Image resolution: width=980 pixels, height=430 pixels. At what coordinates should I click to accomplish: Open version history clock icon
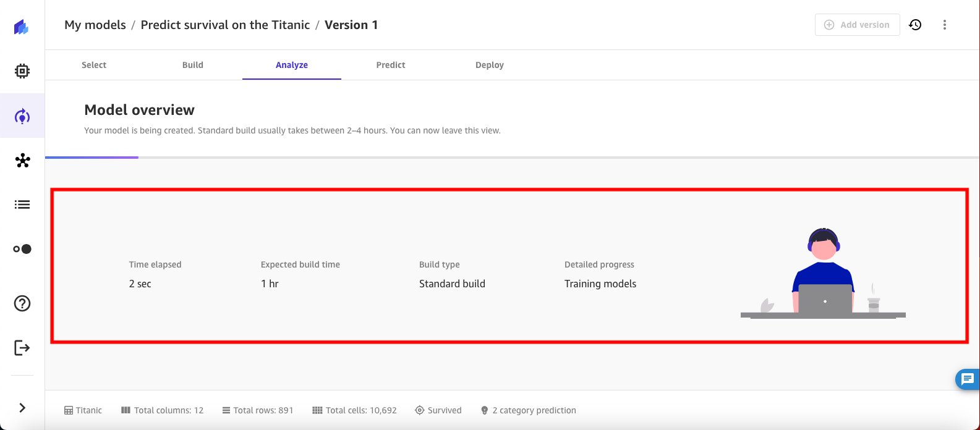tap(915, 25)
